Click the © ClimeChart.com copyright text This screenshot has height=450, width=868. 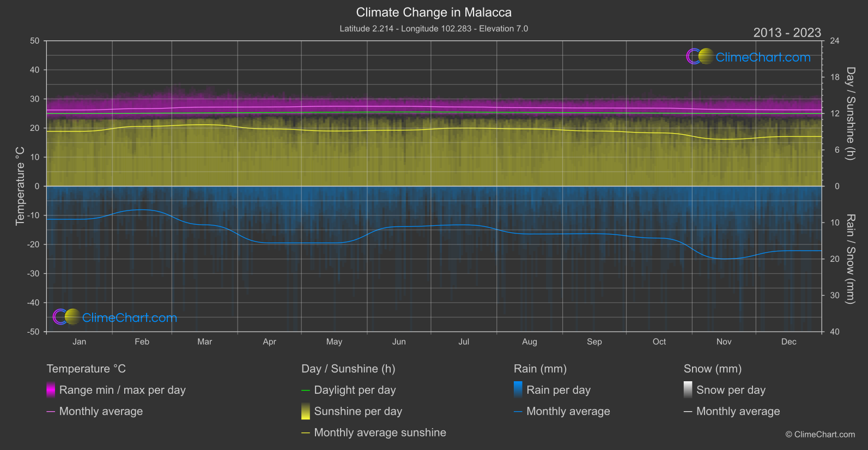820,435
